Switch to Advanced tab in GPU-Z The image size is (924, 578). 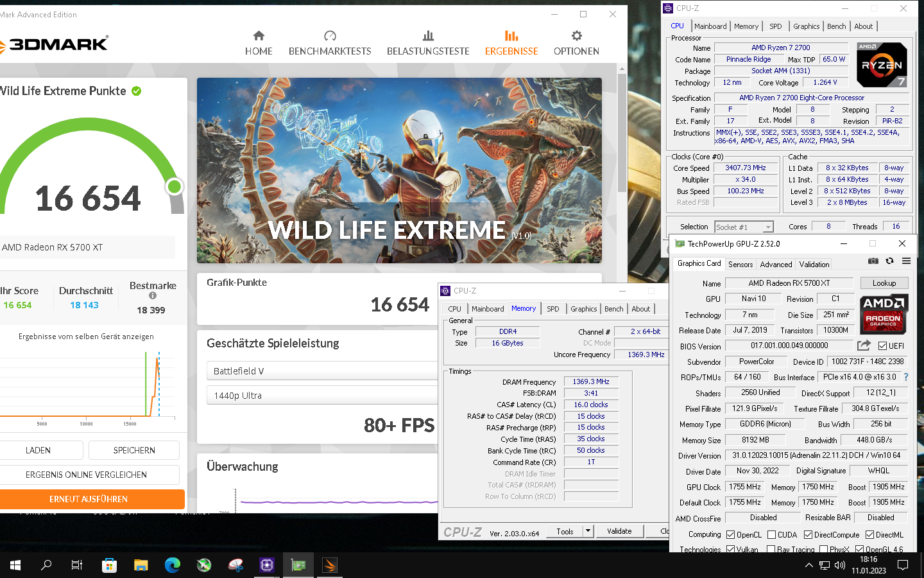776,265
